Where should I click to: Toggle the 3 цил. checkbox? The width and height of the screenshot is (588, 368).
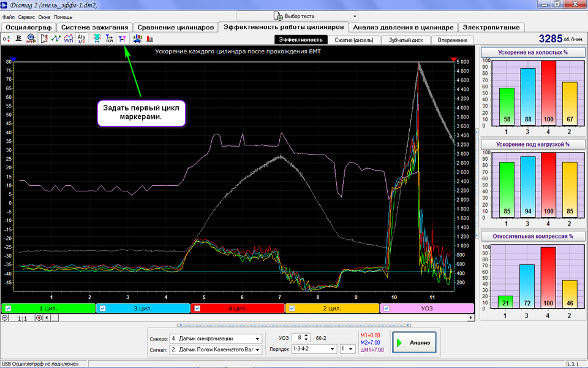click(102, 309)
